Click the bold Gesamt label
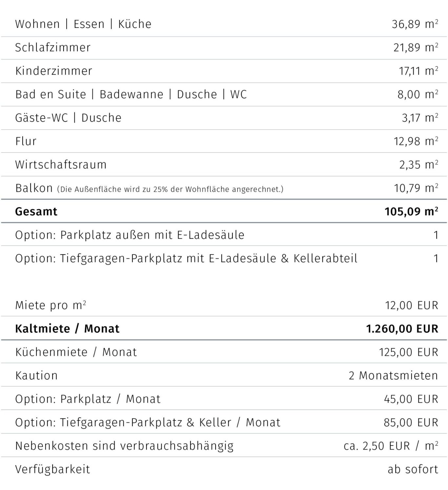This screenshot has width=448, height=490. click(x=36, y=211)
